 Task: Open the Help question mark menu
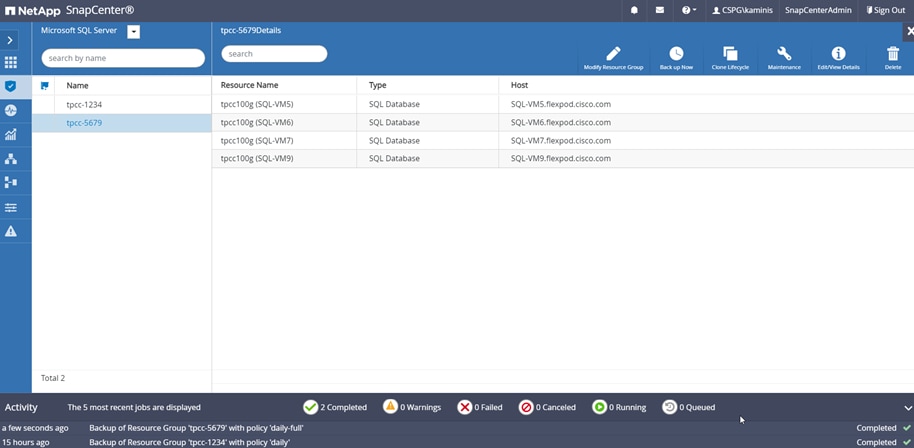tap(689, 10)
